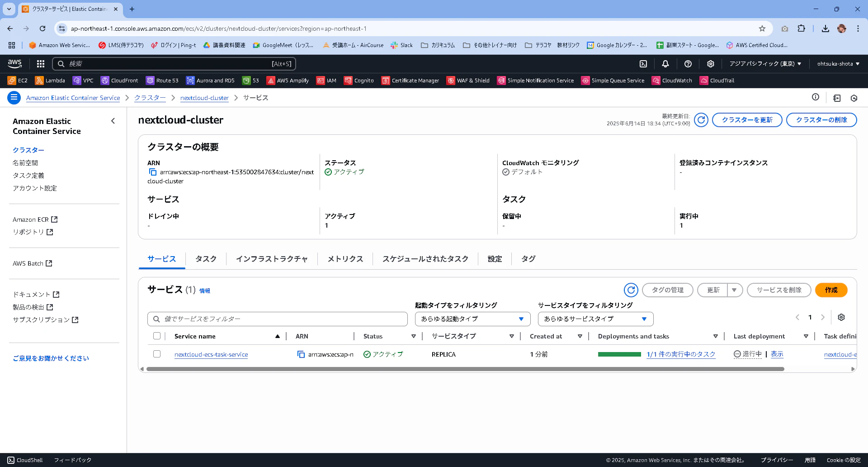This screenshot has width=868, height=467.
Task: Open the region selector Asia Pacific Tokyo
Action: pos(765,64)
